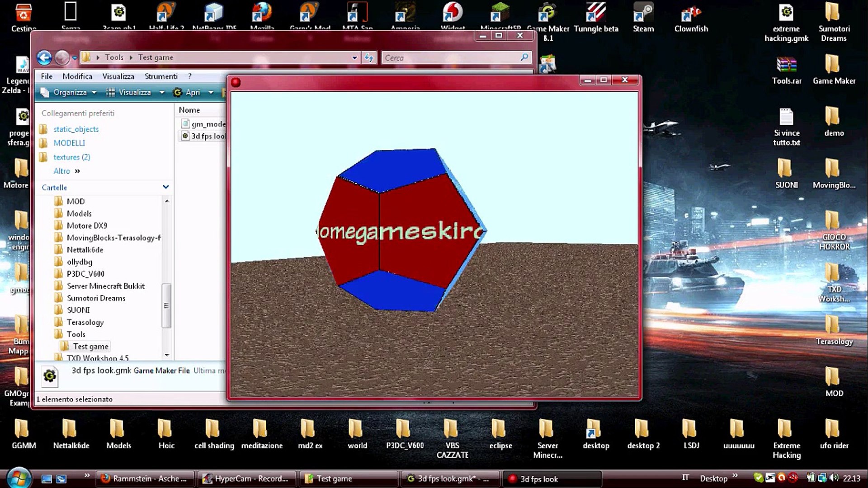Open the MODELLI favorite link
The height and width of the screenshot is (488, 868).
click(69, 143)
